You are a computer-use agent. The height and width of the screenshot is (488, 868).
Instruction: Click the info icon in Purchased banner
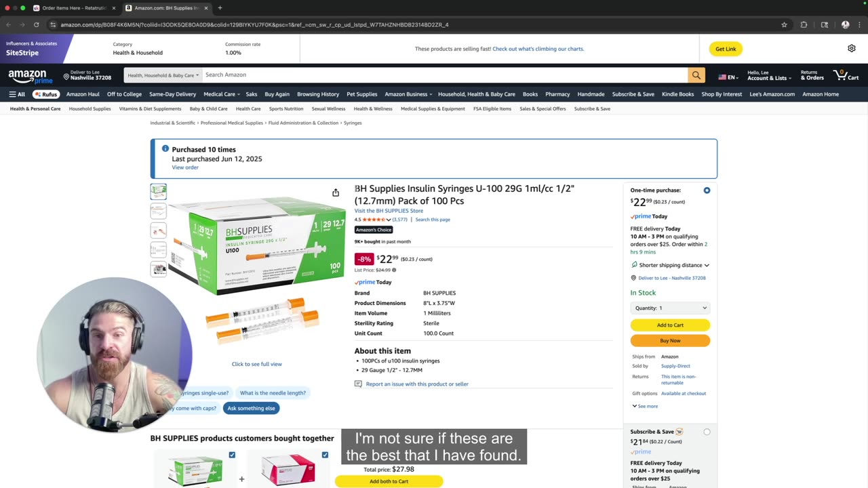pyautogui.click(x=165, y=149)
